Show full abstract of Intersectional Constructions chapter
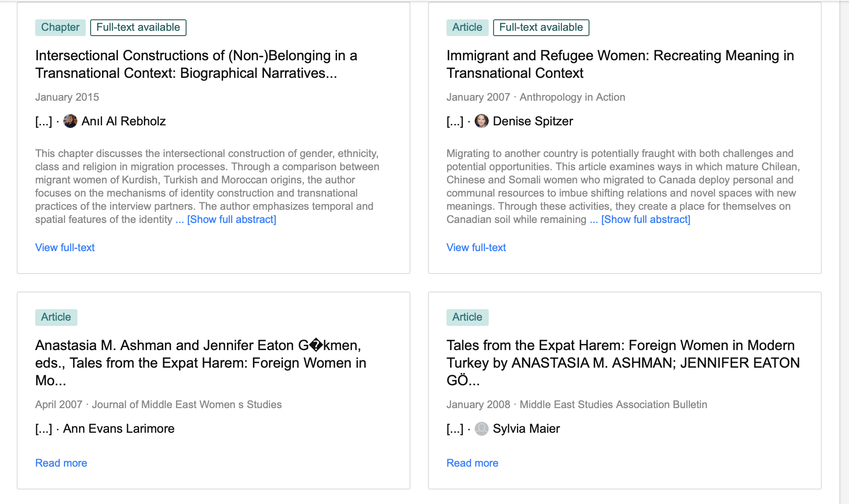This screenshot has width=849, height=504. [x=232, y=219]
